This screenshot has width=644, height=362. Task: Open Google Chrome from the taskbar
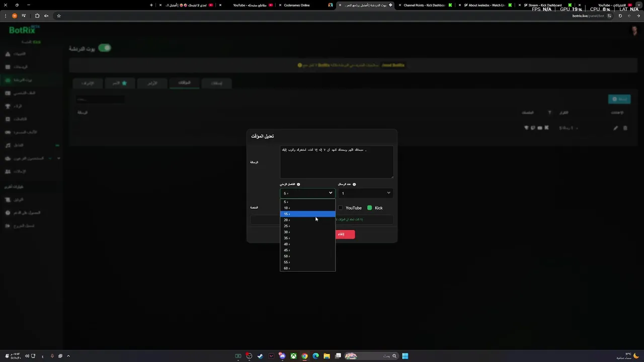point(304,356)
